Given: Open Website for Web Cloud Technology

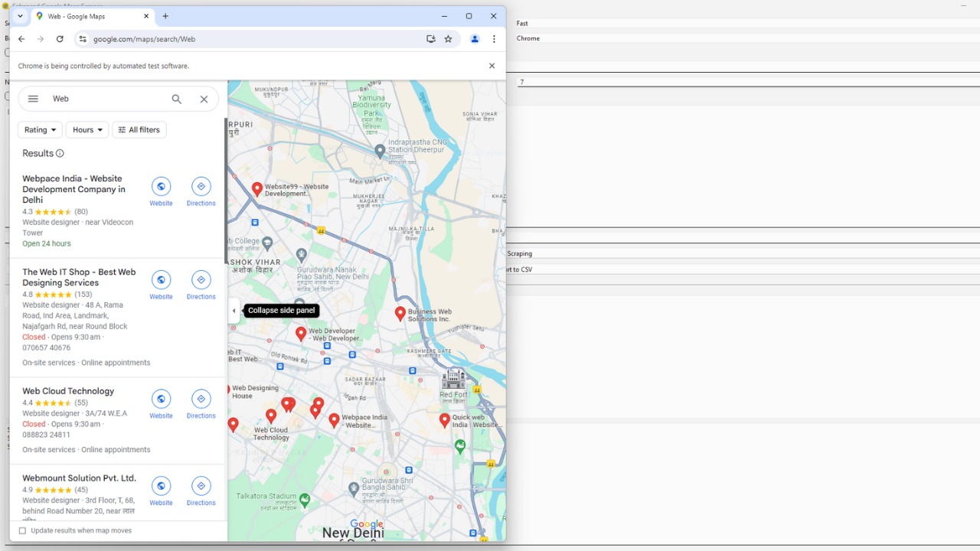Looking at the screenshot, I should 161,399.
